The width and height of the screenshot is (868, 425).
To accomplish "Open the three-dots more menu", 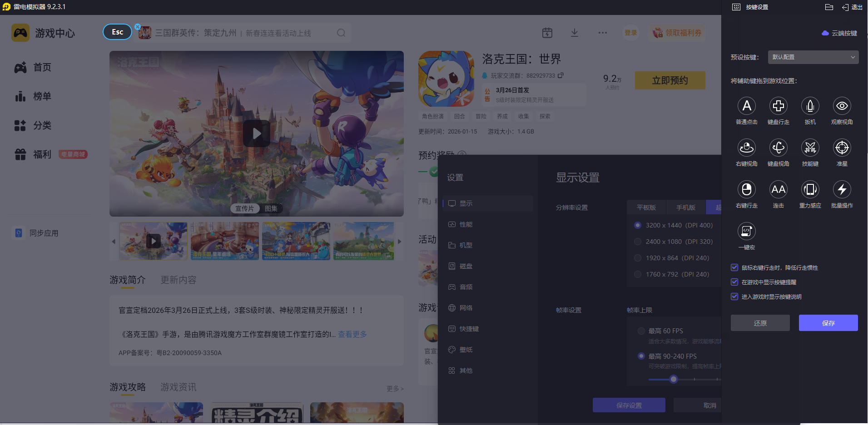I will (x=603, y=33).
